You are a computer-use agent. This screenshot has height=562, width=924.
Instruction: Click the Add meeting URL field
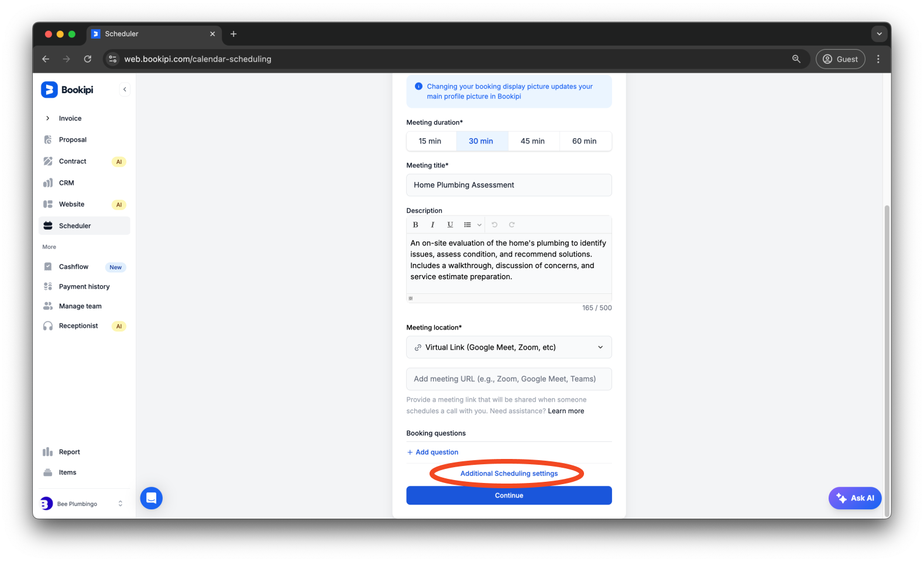tap(509, 379)
